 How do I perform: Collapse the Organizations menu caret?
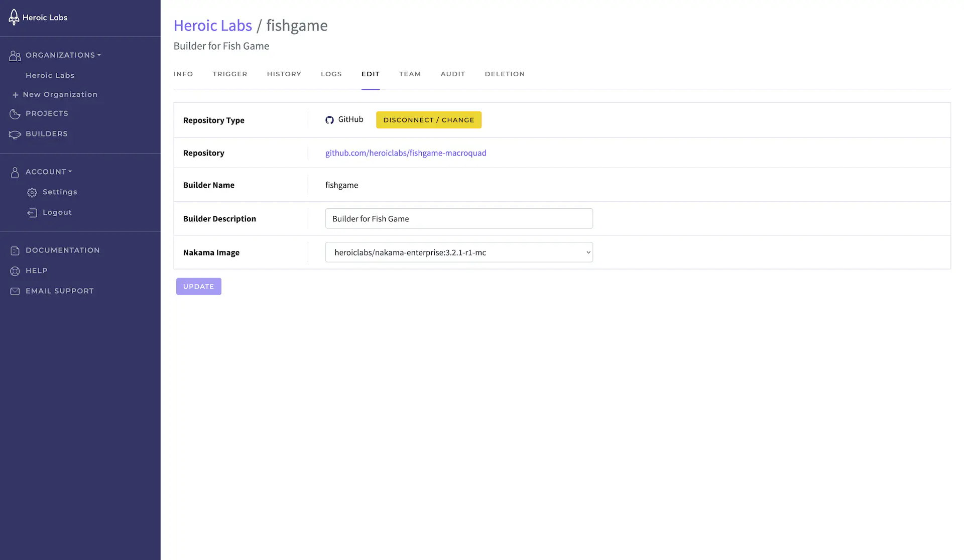coord(99,55)
